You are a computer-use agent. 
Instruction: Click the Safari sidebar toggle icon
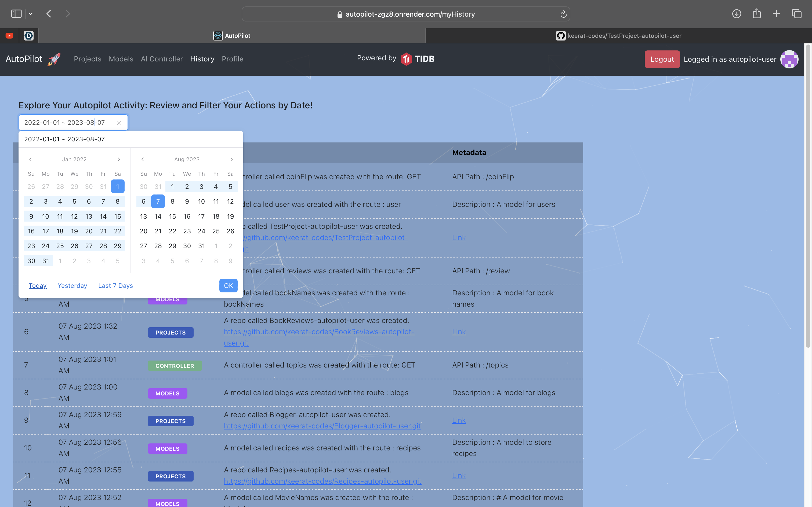click(16, 14)
